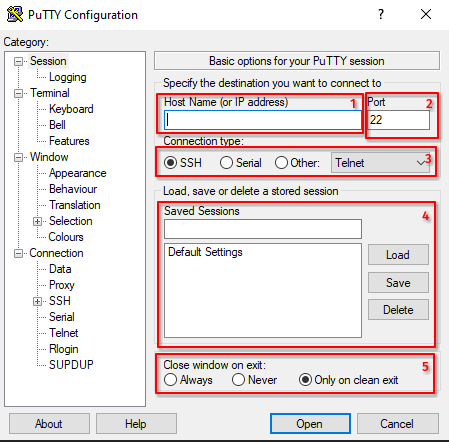449x442 pixels.
Task: Click the Save session button
Action: [398, 283]
